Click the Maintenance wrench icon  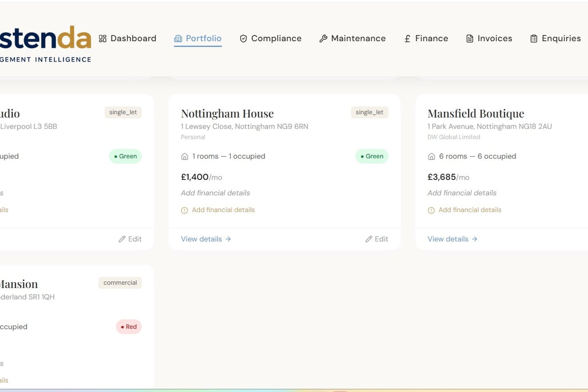click(x=323, y=38)
